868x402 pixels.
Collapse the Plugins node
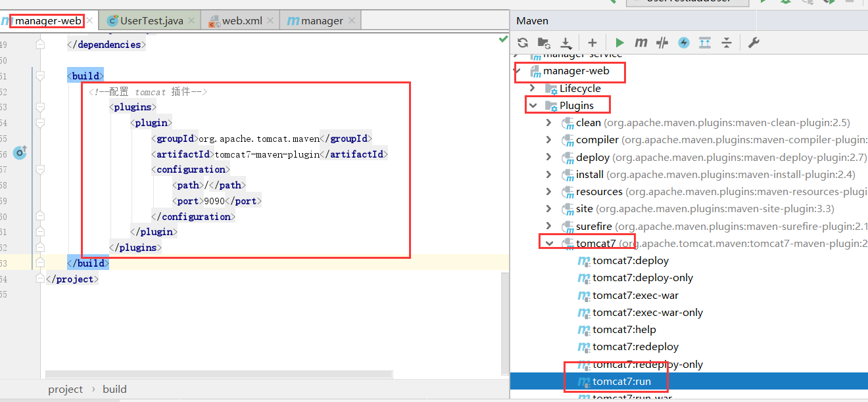point(532,105)
